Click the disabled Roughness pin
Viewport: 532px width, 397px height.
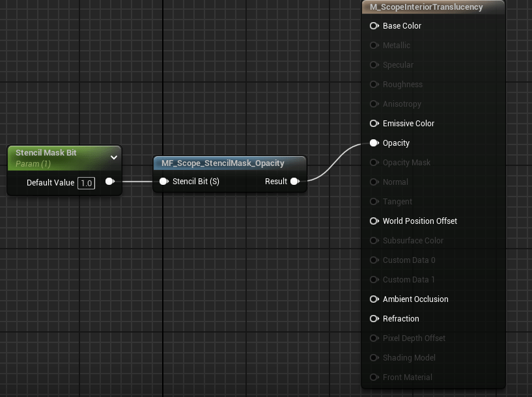[374, 85]
